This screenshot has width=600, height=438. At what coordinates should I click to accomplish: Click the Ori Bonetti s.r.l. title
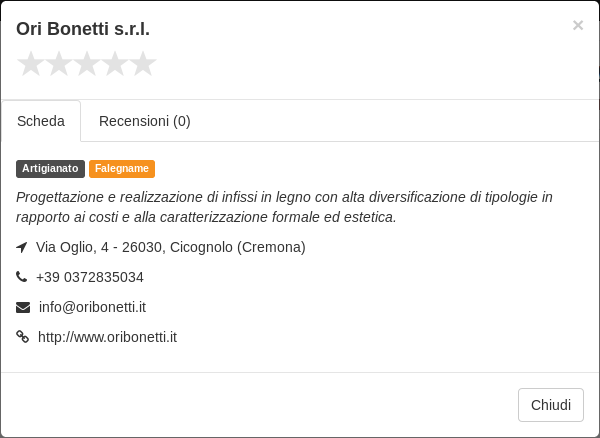pyautogui.click(x=83, y=29)
